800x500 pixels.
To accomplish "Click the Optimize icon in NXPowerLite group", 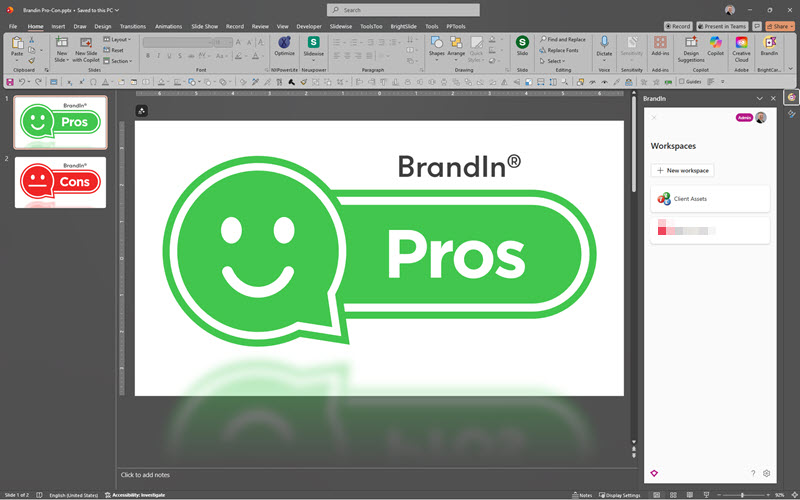I will click(x=285, y=45).
